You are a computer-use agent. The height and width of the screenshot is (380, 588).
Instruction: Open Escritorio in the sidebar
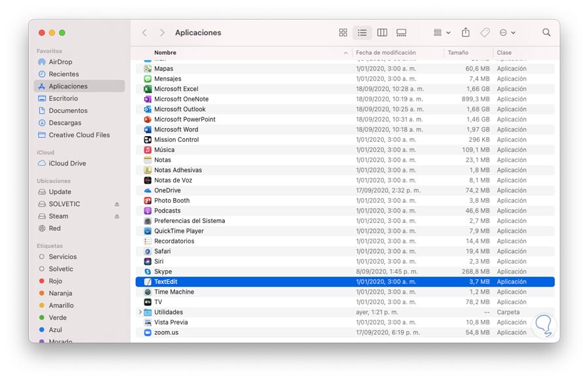80,98
